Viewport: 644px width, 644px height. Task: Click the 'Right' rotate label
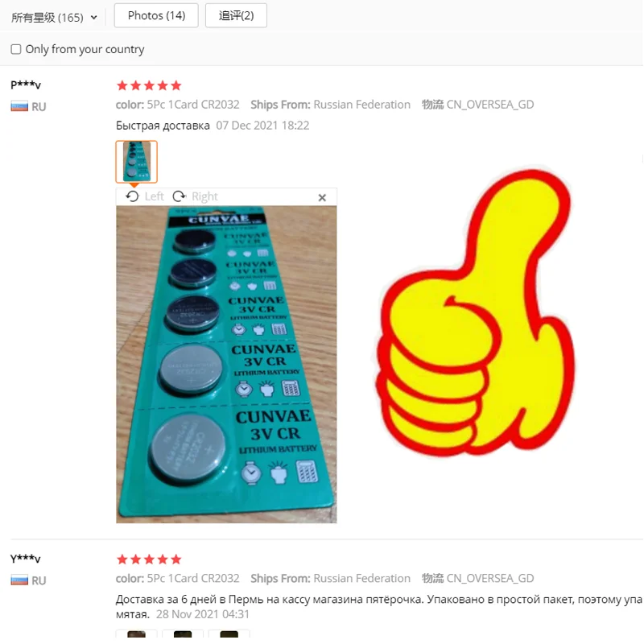(x=204, y=196)
